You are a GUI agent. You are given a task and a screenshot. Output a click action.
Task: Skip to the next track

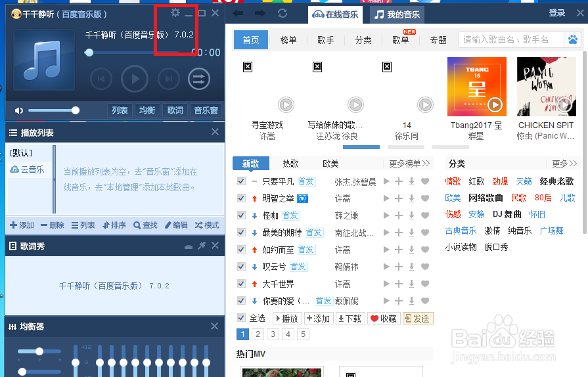coord(169,79)
